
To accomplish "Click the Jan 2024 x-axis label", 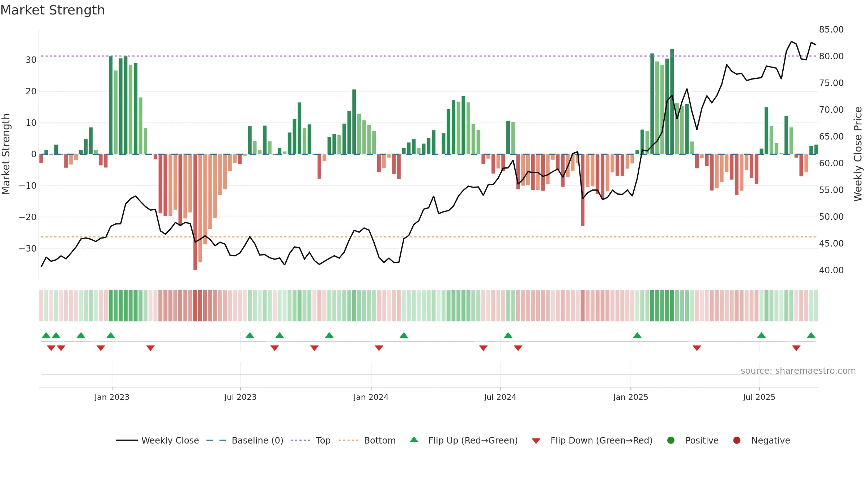I will (371, 397).
